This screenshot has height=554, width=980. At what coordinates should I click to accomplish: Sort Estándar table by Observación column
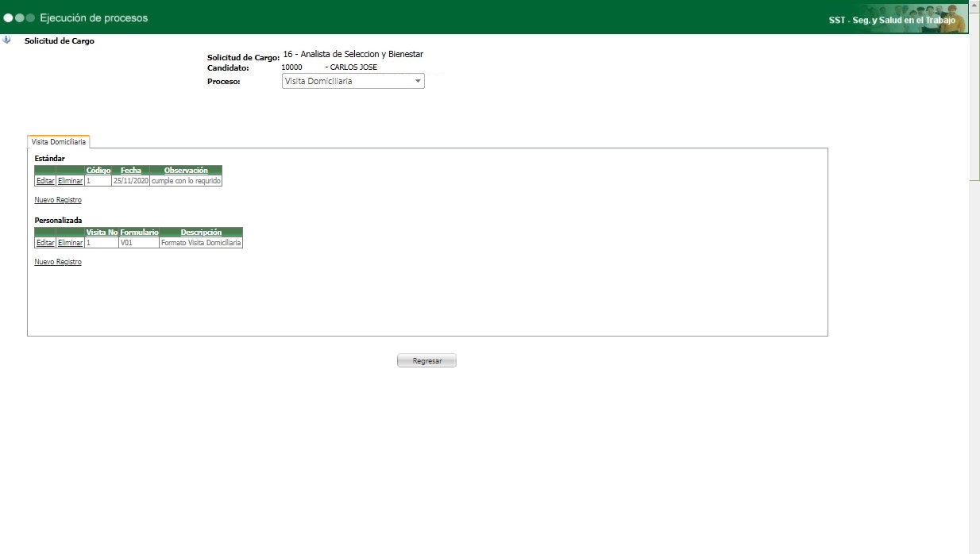coord(186,170)
